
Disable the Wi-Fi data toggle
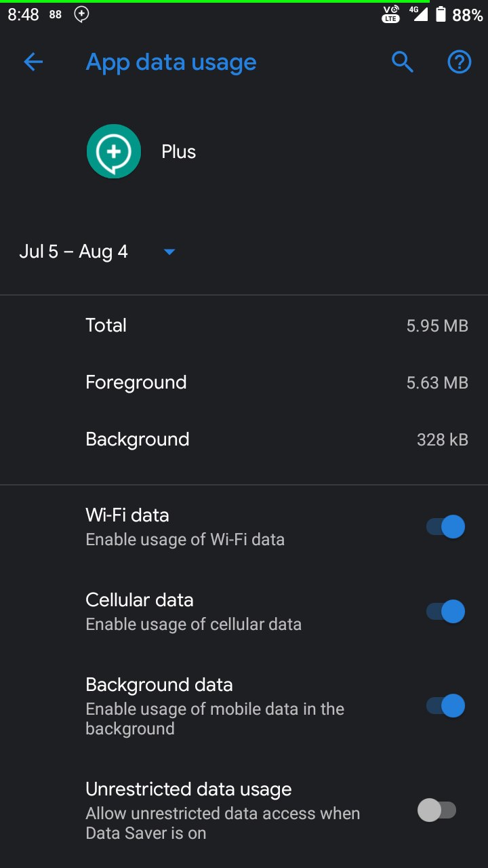click(x=445, y=527)
